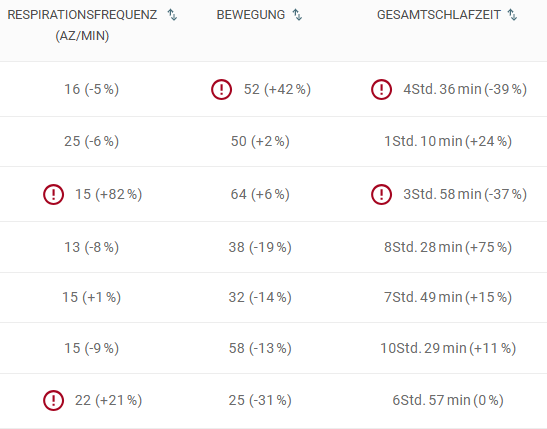Click the alert icon beside 4Std. 36 min
The image size is (547, 429).
[x=381, y=89]
